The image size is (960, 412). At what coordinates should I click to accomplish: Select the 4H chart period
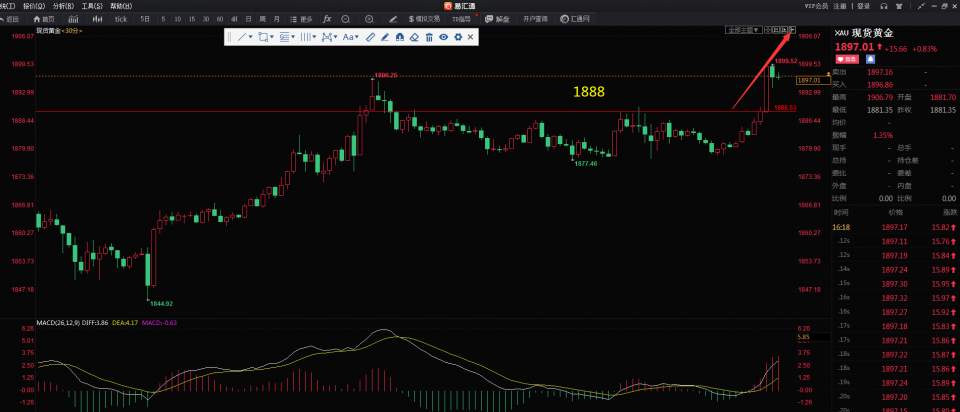(234, 19)
